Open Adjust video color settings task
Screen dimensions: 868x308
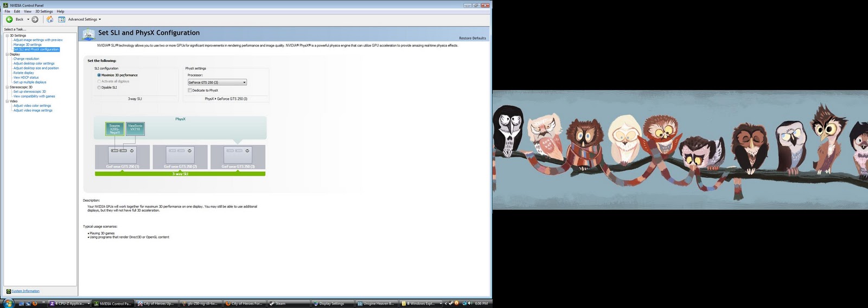(32, 106)
